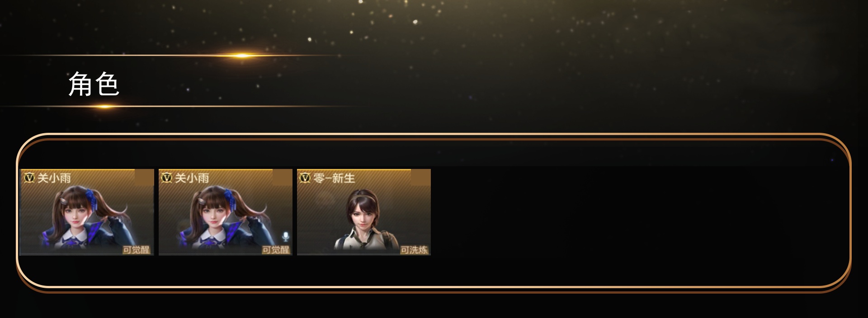Click the golden flare above the 角色 heading
The height and width of the screenshot is (318, 868).
(x=242, y=56)
